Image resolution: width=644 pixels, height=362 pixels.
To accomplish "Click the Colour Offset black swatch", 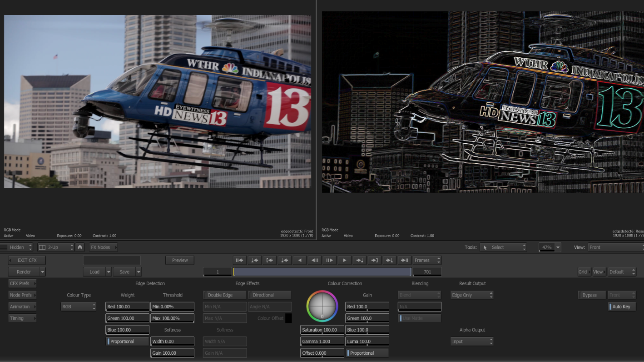I will tap(288, 318).
